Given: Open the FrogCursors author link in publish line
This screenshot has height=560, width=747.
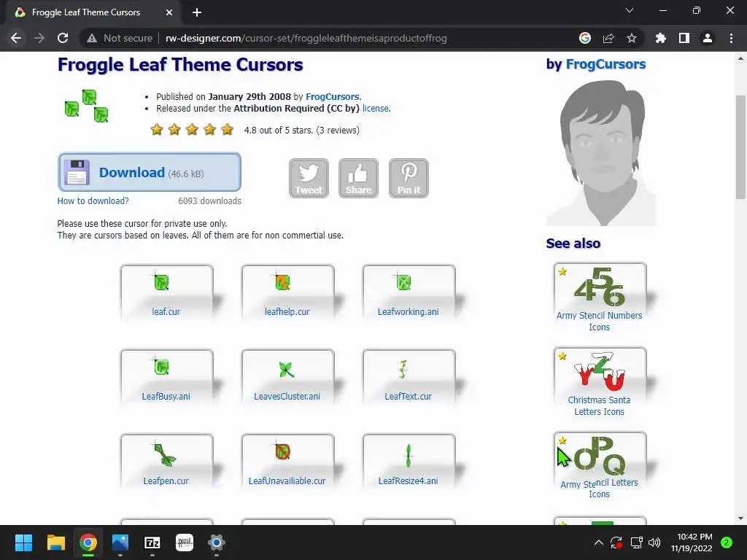Looking at the screenshot, I should (333, 97).
